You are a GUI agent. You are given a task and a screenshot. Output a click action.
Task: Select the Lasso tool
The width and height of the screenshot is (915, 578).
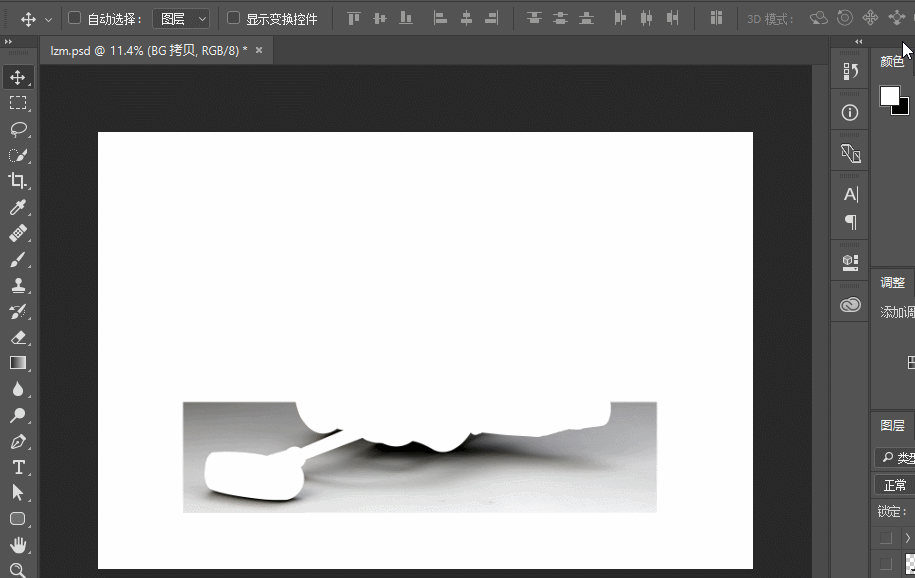18,129
